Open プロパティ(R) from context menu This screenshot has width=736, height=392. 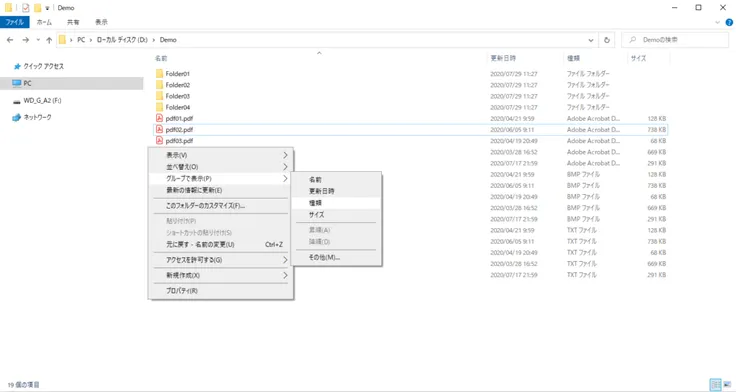tap(221, 291)
